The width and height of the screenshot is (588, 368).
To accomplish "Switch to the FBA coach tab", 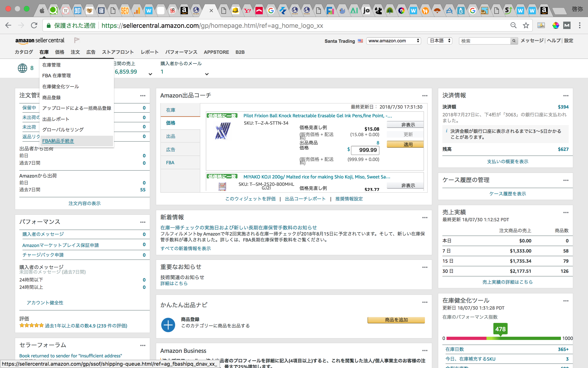I will [x=180, y=163].
